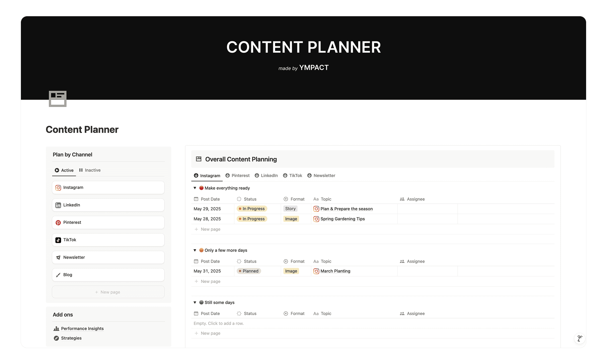Open the Instagram channel page
This screenshot has width=607, height=364.
coord(108,188)
